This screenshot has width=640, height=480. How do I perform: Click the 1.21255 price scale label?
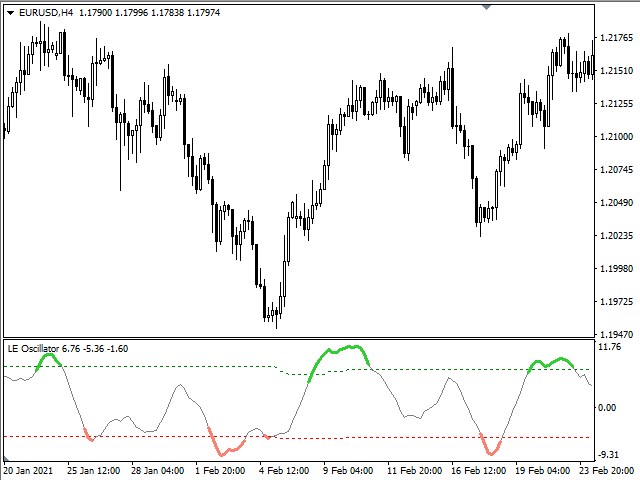click(616, 104)
